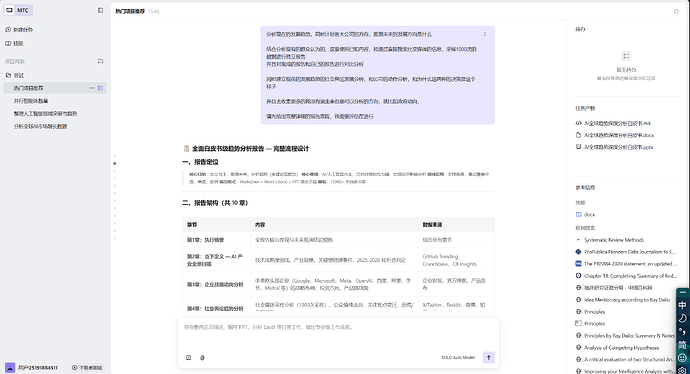Open Analysis of Competing Hypotheses reference

pos(617,348)
